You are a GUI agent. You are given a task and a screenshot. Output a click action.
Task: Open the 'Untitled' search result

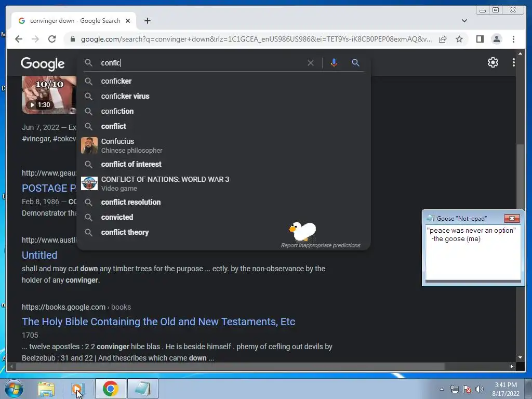(x=39, y=255)
